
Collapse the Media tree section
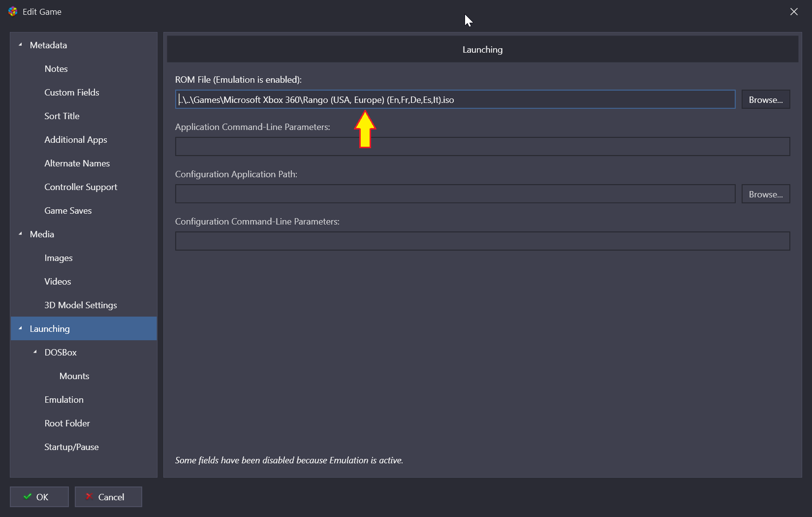point(20,234)
